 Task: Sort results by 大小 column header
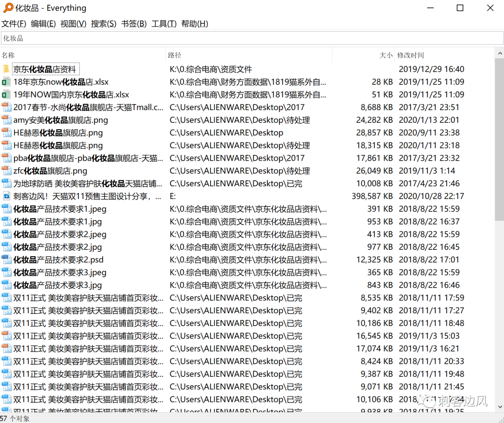tap(363, 56)
